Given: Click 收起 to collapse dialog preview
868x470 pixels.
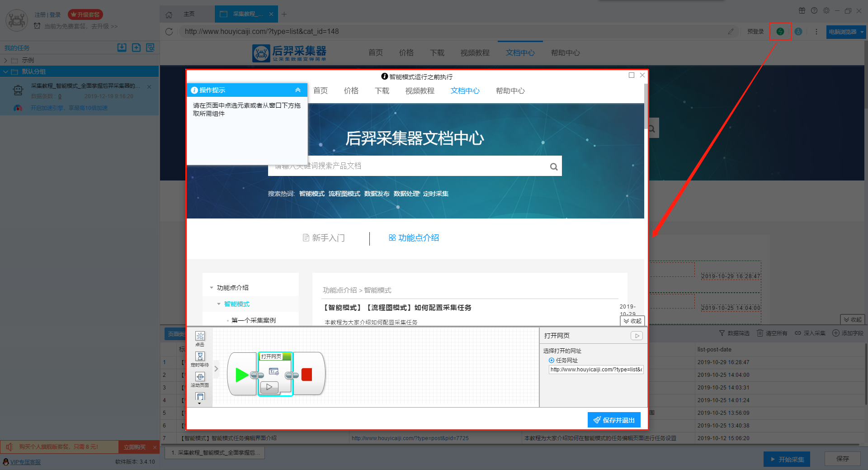Looking at the screenshot, I should coord(632,321).
